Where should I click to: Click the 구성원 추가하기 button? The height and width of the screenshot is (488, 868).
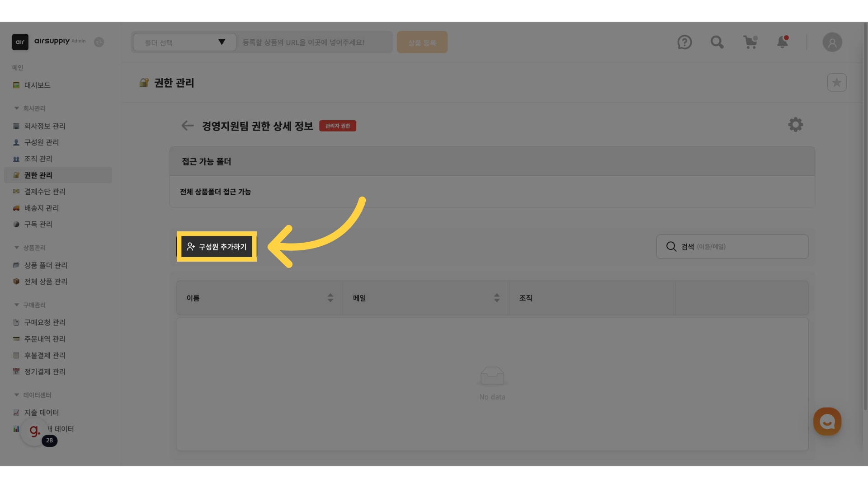[217, 247]
